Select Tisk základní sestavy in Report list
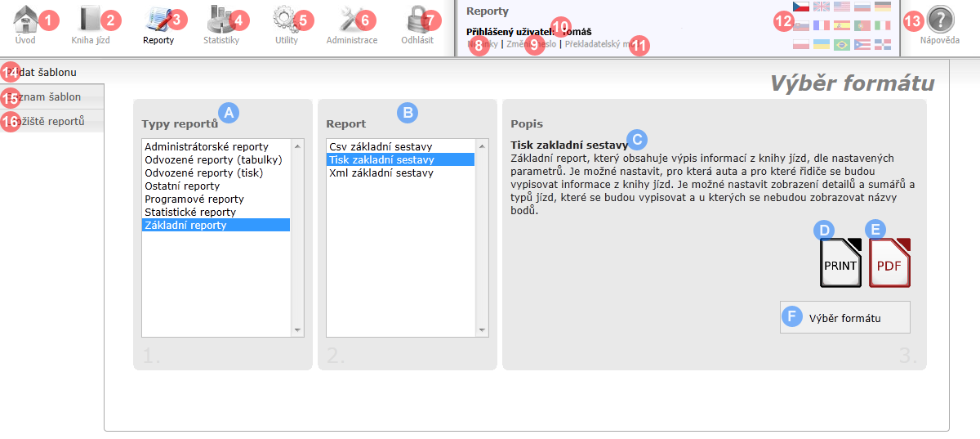The height and width of the screenshot is (439, 980). (400, 159)
